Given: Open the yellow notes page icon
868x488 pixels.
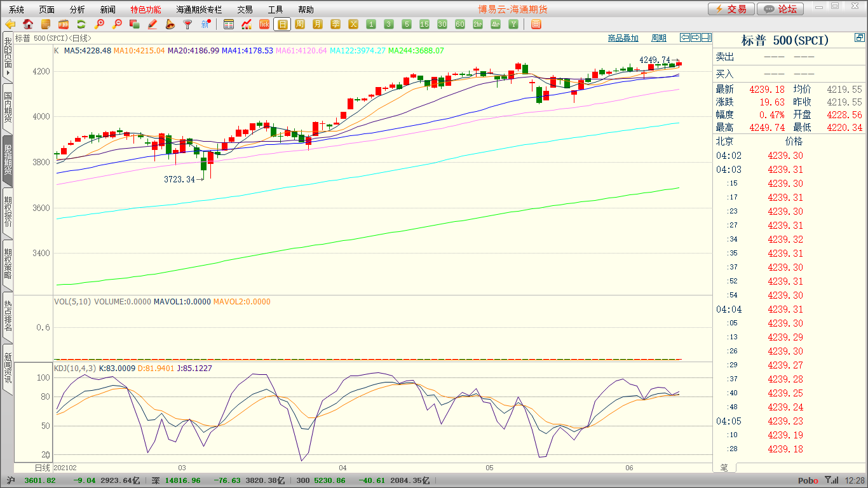Looking at the screenshot, I should click(x=46, y=25).
